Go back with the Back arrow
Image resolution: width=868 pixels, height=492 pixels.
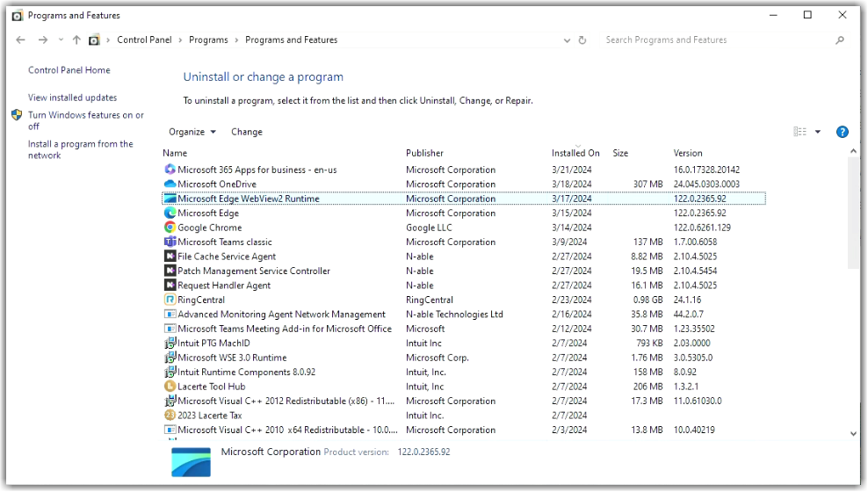tap(20, 40)
